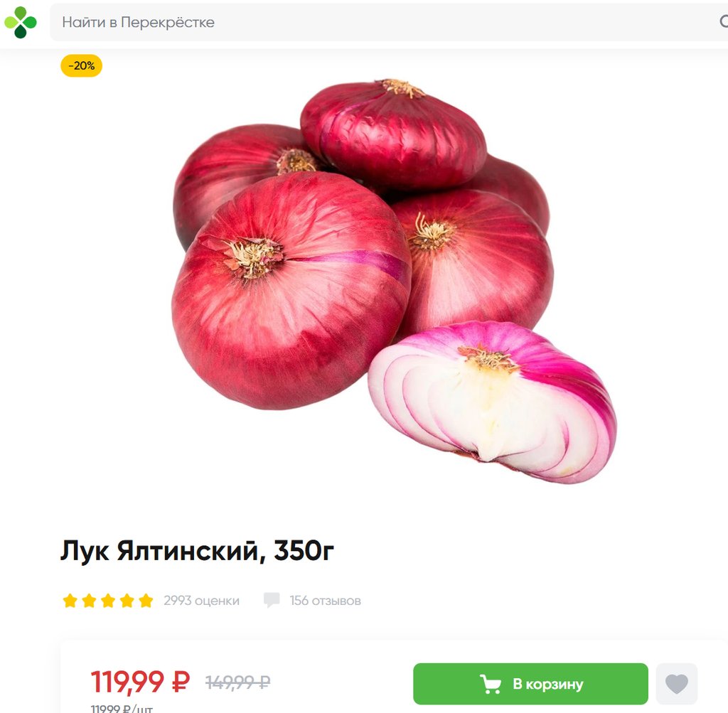This screenshot has height=713, width=728.
Task: Click the review speech bubble icon
Action: point(272,600)
